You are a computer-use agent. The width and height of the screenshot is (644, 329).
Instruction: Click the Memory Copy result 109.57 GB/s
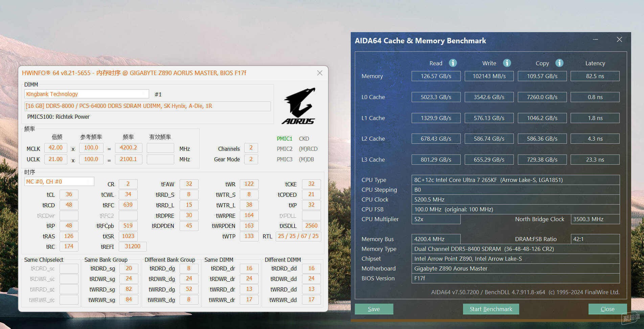(542, 76)
